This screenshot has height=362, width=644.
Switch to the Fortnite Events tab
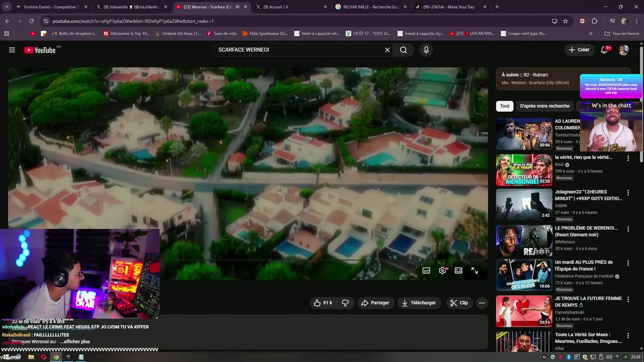[51, 7]
